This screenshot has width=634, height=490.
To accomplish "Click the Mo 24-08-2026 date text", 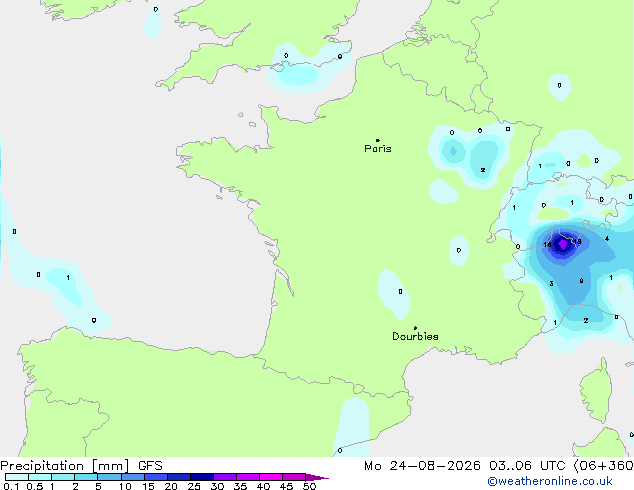I will (x=422, y=466).
